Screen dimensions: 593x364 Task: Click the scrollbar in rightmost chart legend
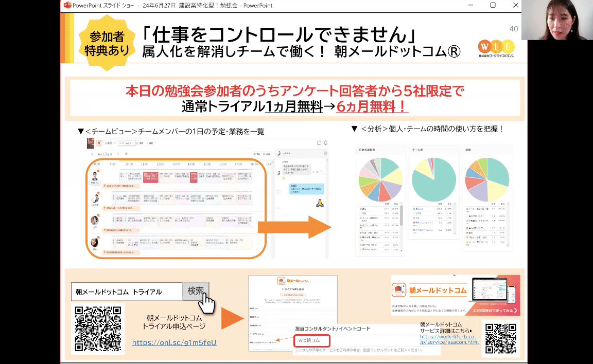508,226
